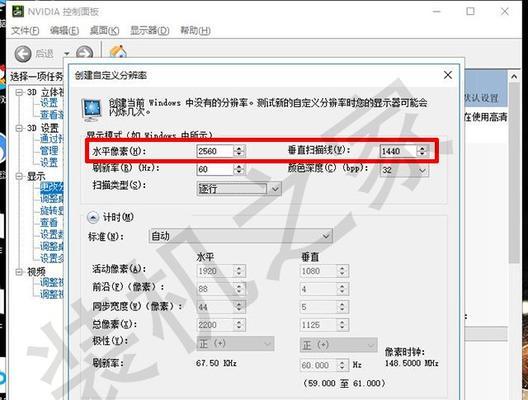Click the 垂直扫描线 input field showing 1440
Screen dimensions: 528x400
pos(398,151)
